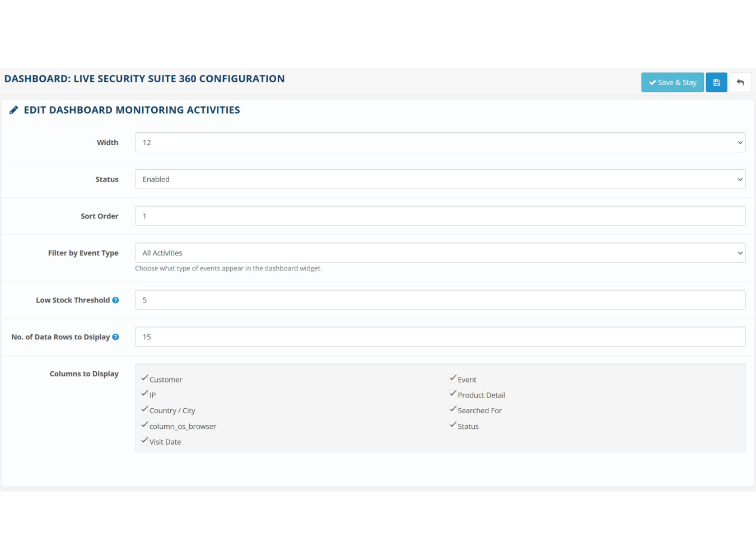This screenshot has width=756, height=560.
Task: Click the floppy disk save icon button
Action: (716, 82)
